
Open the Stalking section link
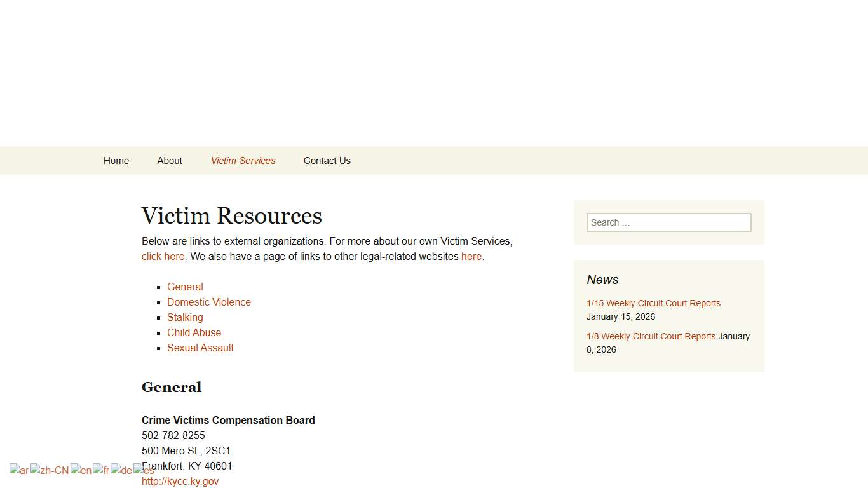(185, 317)
